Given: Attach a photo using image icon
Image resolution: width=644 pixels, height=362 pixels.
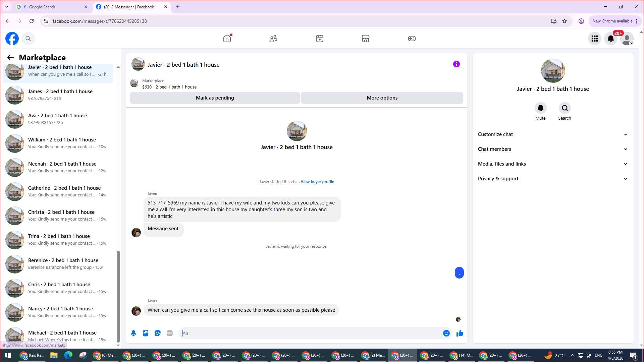Looking at the screenshot, I should tap(146, 333).
